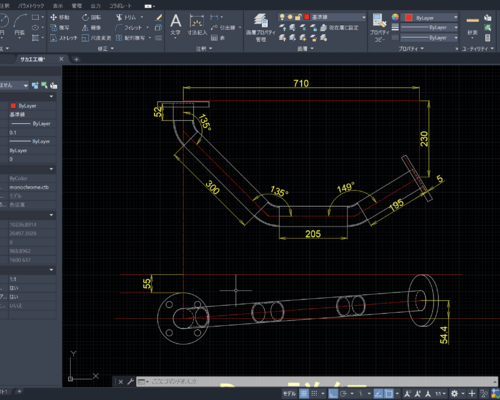Select the Scale (尺度変更) tool
The width and height of the screenshot is (500, 400).
96,38
